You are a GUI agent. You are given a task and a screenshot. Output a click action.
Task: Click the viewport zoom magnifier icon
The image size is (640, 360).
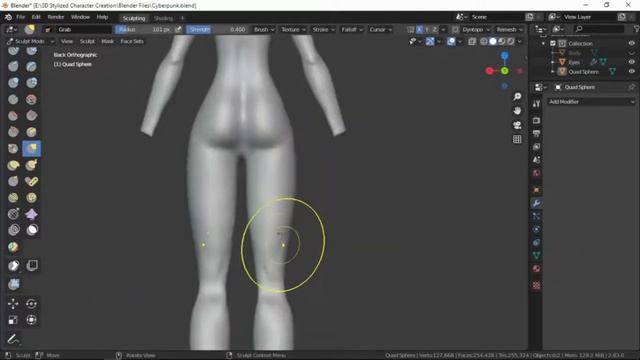pos(517,96)
